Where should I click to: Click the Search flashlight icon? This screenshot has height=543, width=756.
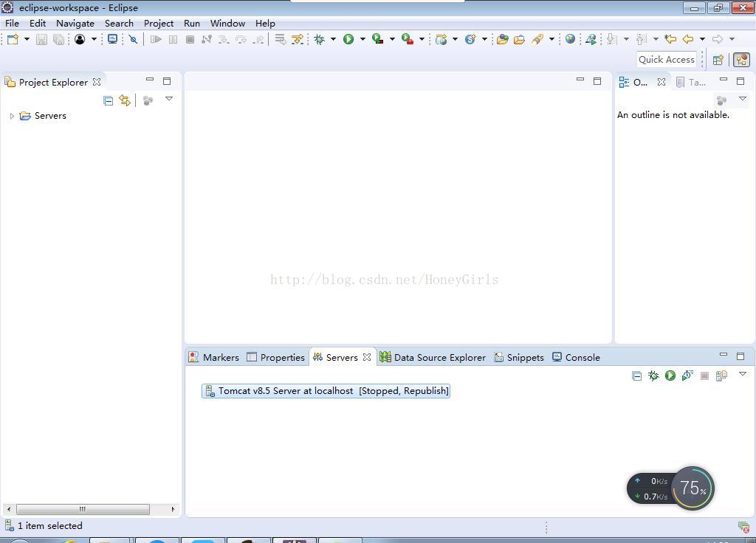[x=537, y=39]
